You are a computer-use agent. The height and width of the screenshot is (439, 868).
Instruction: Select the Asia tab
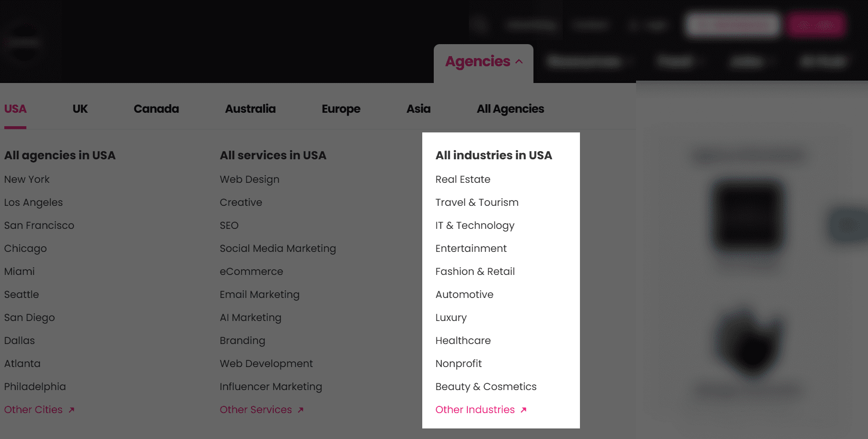418,109
